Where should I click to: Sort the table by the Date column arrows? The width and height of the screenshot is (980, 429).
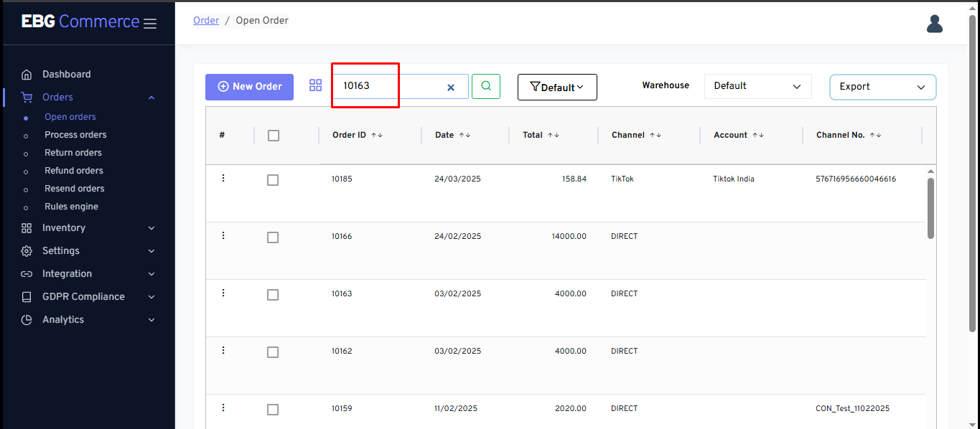(465, 135)
